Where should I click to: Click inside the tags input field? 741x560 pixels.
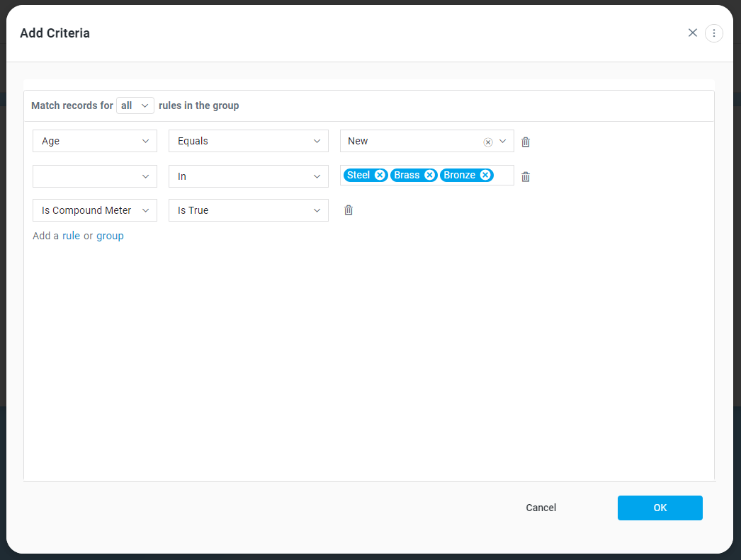point(503,176)
